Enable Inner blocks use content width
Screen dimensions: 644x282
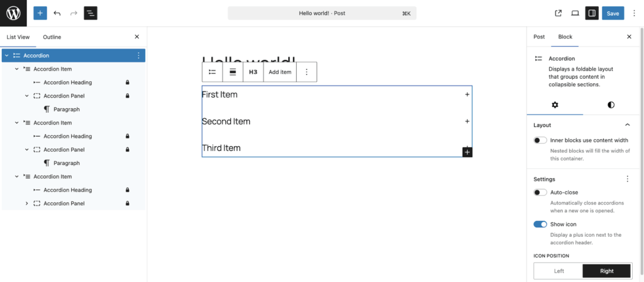540,140
